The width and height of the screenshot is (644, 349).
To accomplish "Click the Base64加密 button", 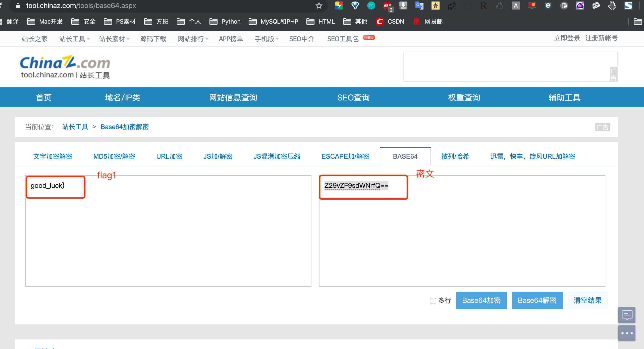I will [481, 301].
